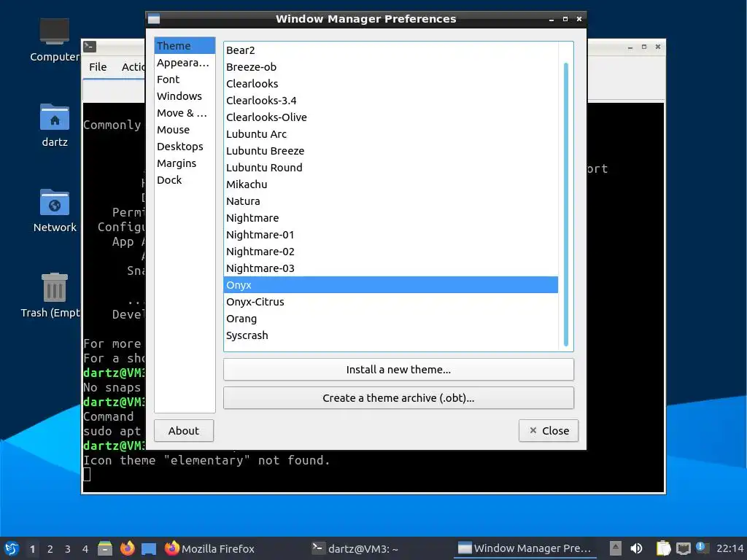Open the preferences window menu icon
747x560 pixels.
tap(153, 19)
